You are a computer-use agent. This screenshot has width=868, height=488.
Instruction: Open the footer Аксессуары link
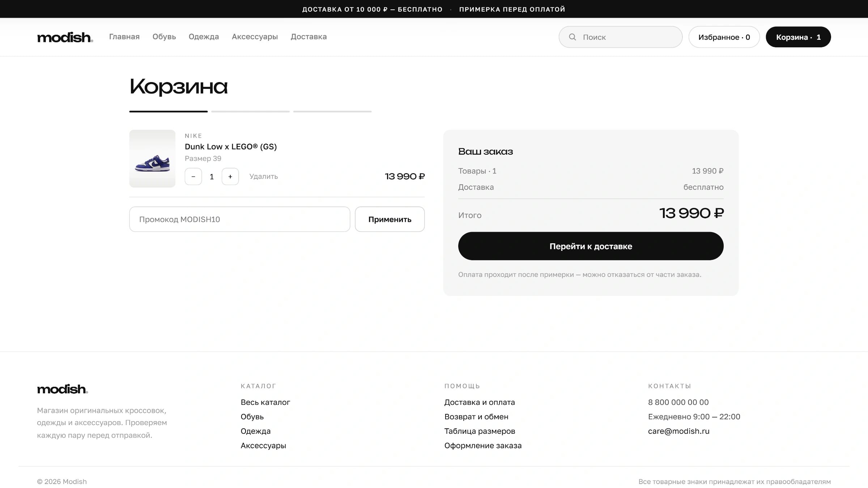[263, 446]
